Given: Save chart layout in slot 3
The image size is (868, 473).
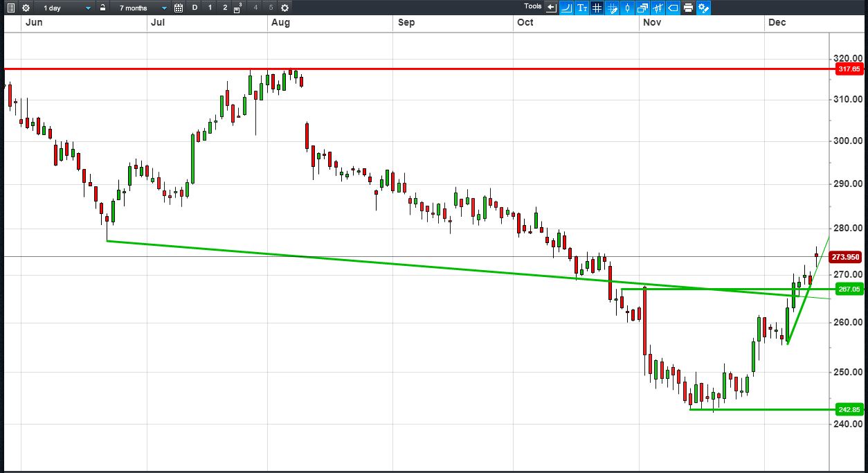Looking at the screenshot, I should coord(238,8).
